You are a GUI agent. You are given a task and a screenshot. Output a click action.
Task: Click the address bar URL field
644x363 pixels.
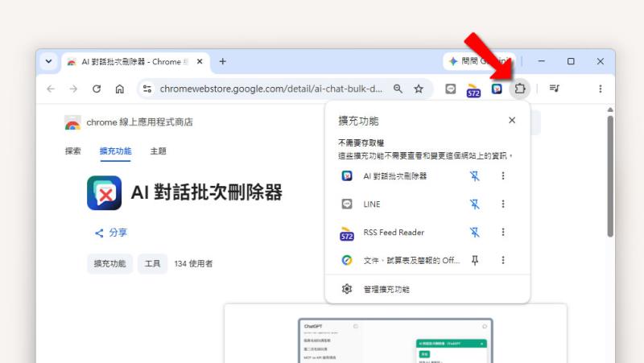coord(271,89)
